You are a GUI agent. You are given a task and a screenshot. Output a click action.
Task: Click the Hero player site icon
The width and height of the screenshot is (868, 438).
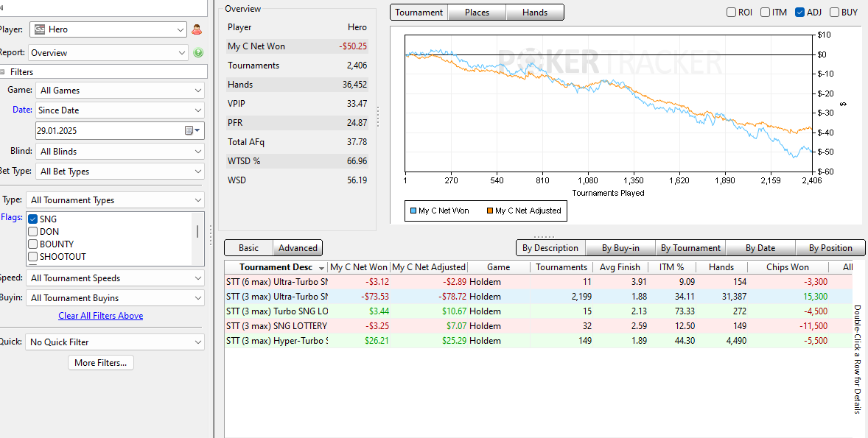pyautogui.click(x=39, y=29)
